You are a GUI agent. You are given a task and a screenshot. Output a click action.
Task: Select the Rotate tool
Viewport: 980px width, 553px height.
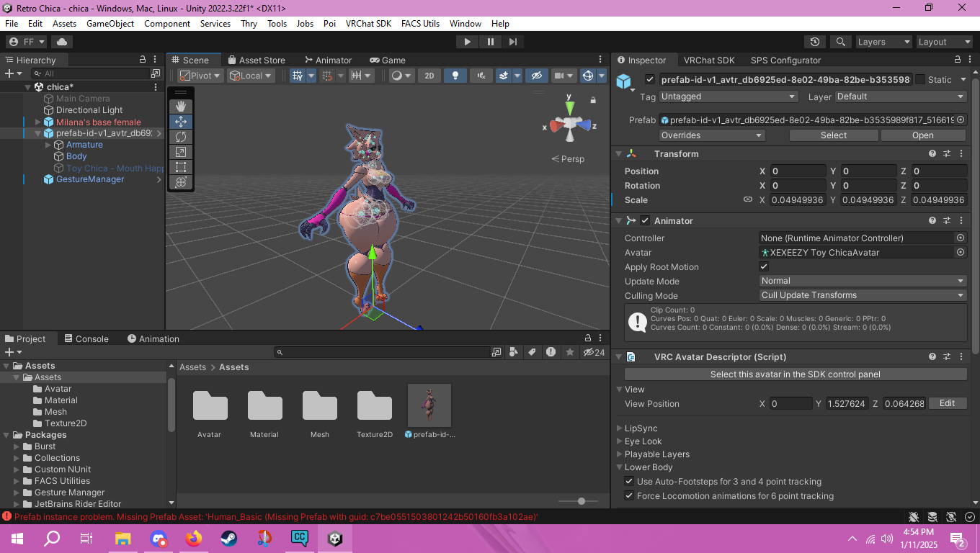coord(181,137)
